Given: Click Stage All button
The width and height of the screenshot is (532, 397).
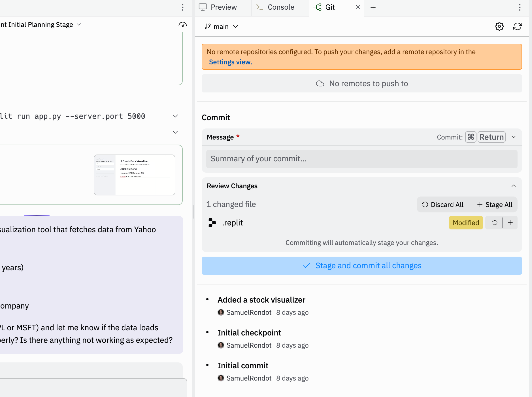Looking at the screenshot, I should (495, 204).
